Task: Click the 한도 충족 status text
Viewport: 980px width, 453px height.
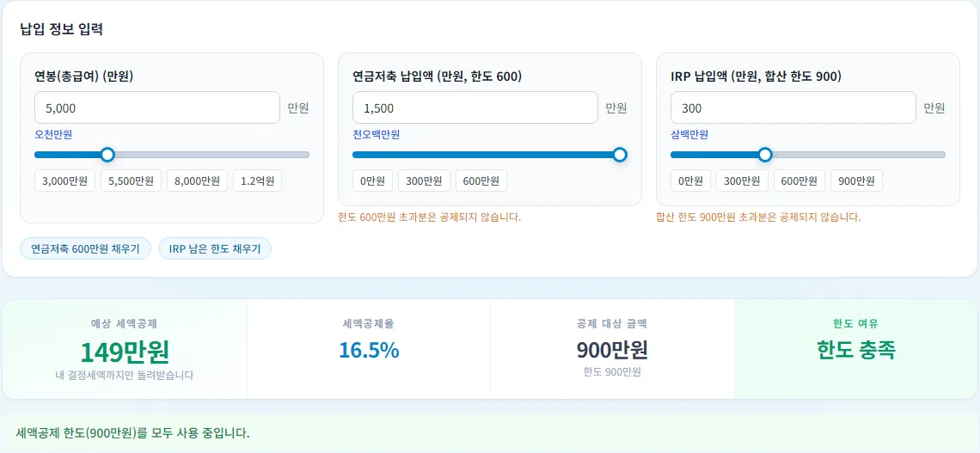Action: click(856, 350)
